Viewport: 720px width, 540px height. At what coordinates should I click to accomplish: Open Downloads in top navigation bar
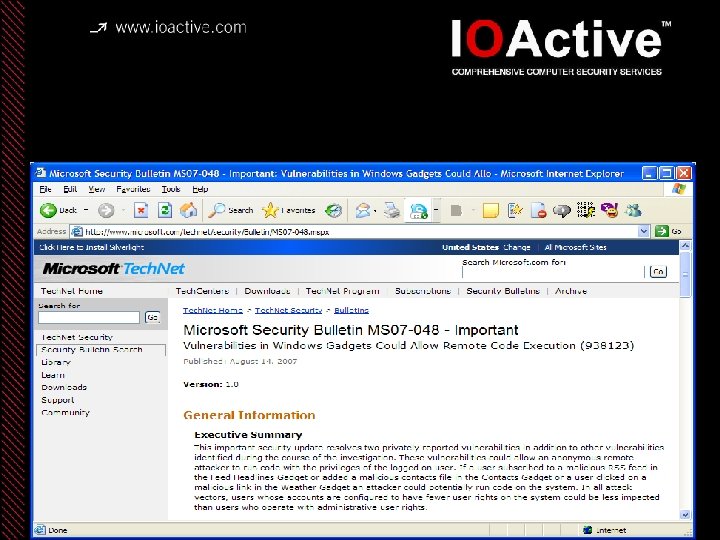[x=267, y=291]
